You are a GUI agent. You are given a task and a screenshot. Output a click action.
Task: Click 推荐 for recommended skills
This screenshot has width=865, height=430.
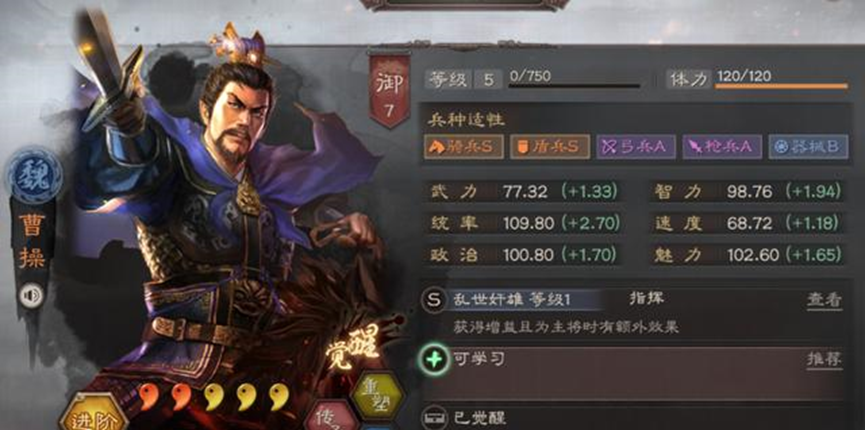pyautogui.click(x=825, y=360)
